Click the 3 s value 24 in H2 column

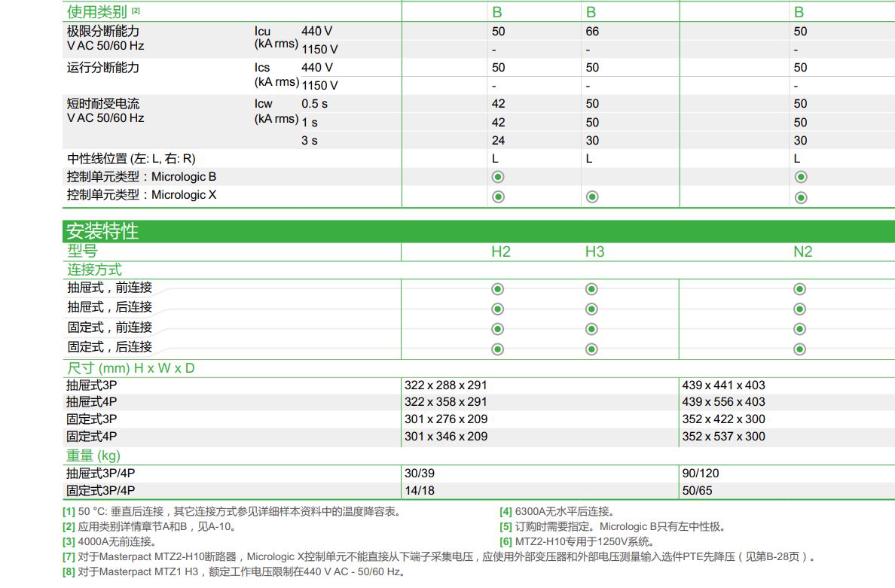(x=498, y=140)
